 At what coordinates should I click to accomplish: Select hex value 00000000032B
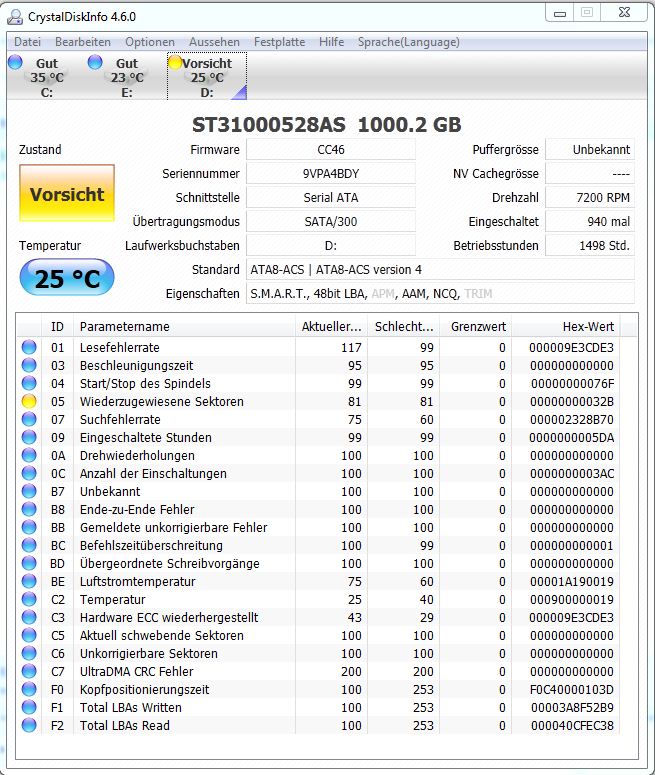pos(571,401)
